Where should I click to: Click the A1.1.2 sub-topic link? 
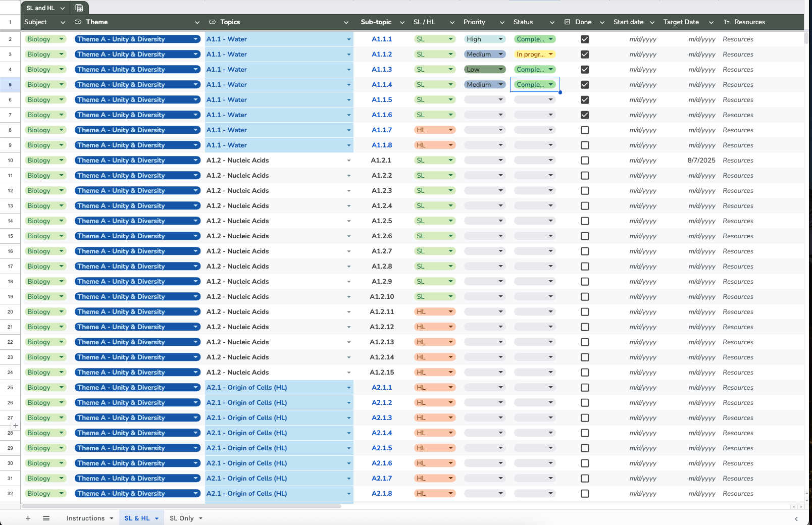tap(382, 55)
